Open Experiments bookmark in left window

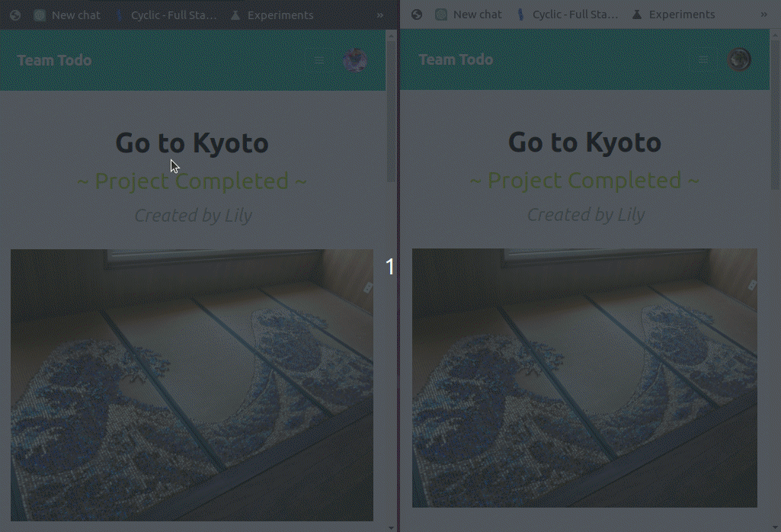(x=272, y=15)
